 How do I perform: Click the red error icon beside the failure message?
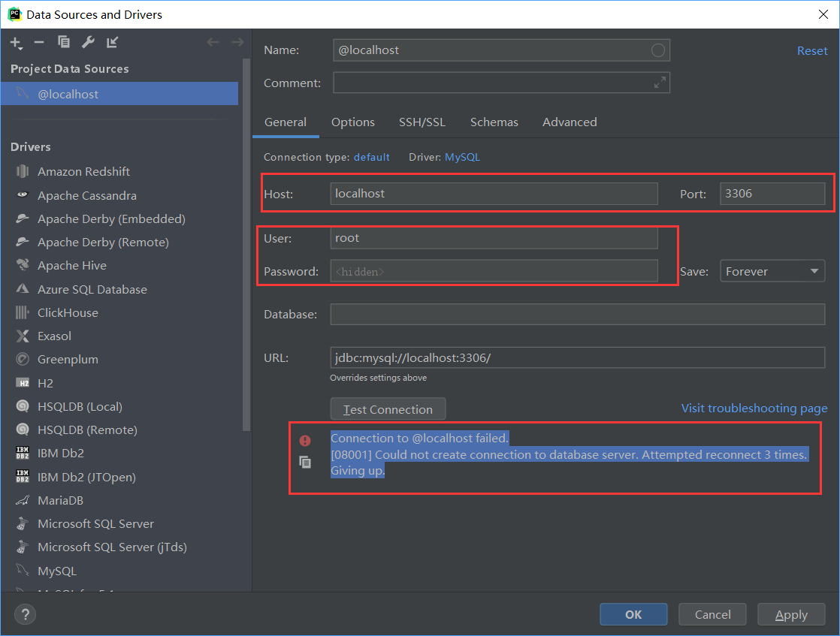click(305, 442)
